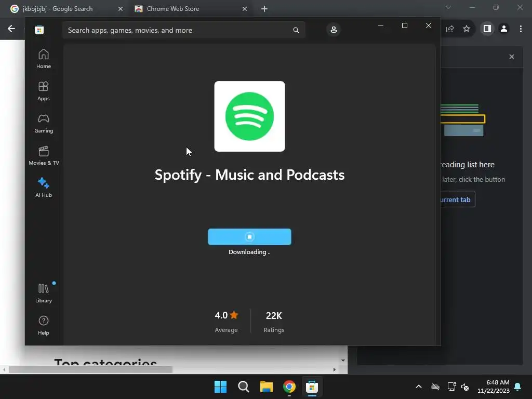Open a new Chrome tab

(x=264, y=9)
